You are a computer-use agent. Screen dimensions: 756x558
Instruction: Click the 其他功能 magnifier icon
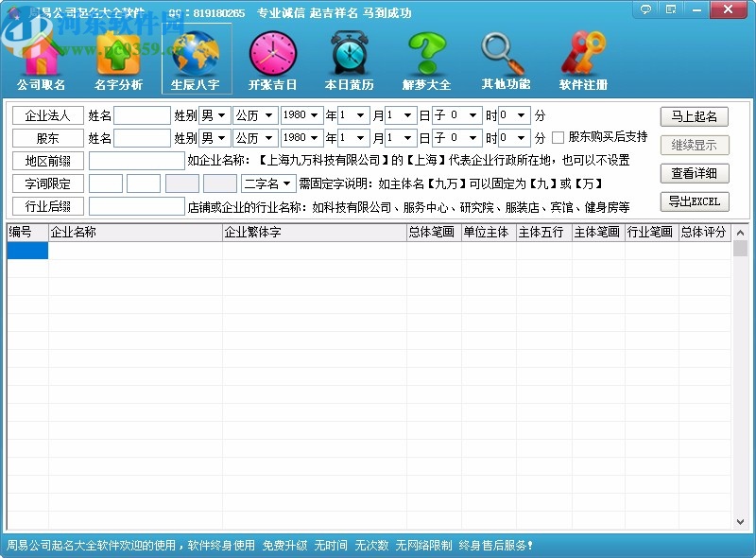coord(505,54)
